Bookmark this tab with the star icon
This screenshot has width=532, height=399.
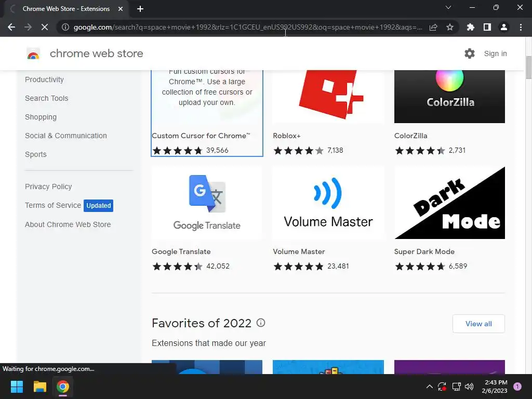450,27
